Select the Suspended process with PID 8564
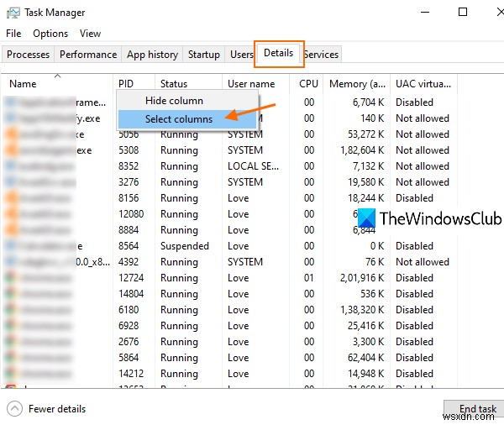The height and width of the screenshot is (425, 504). point(228,246)
